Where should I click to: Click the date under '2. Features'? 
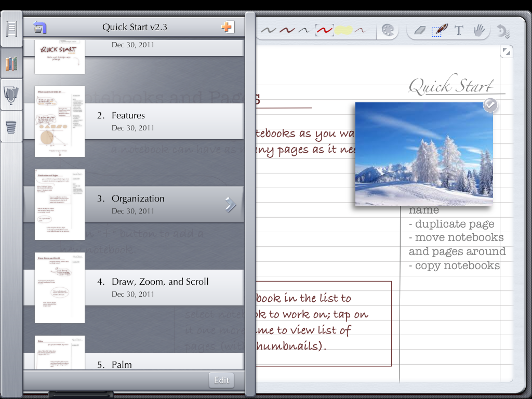pos(133,128)
